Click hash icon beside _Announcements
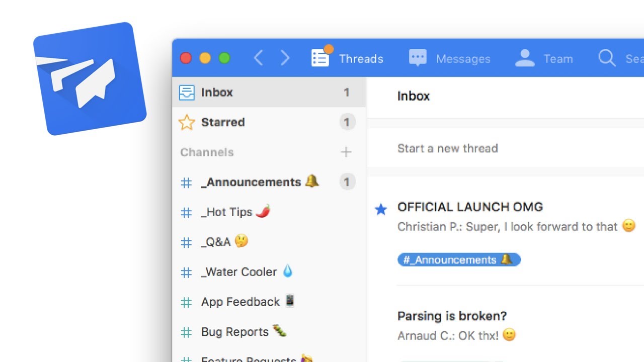644x362 pixels. tap(186, 183)
